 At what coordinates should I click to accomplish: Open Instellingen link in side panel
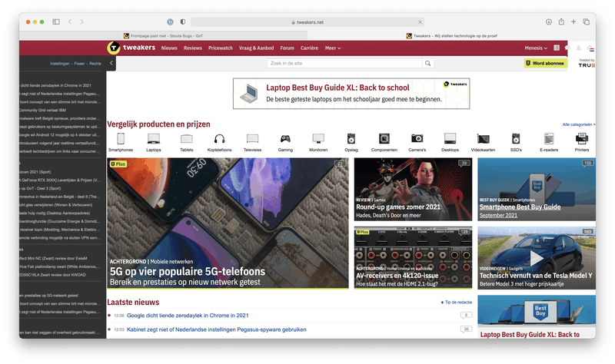60,64
